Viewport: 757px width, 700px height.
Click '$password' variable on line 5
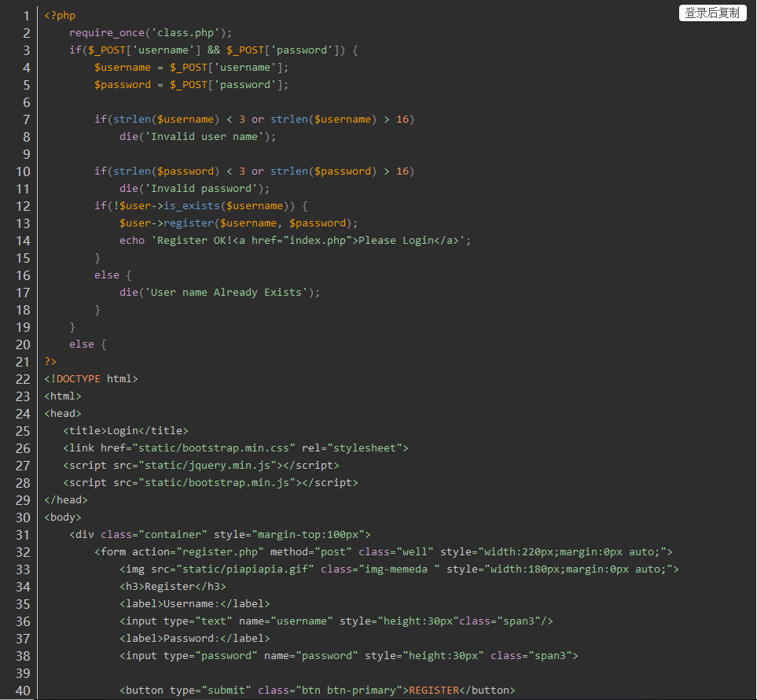(123, 85)
